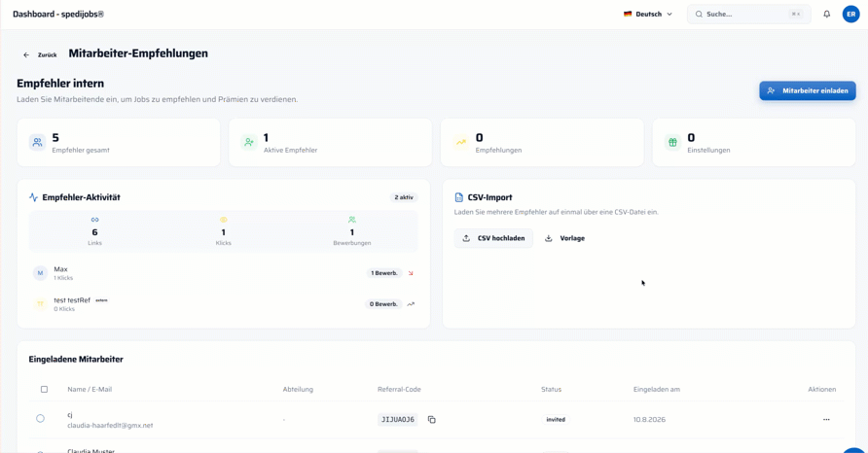This screenshot has height=453, width=868.
Task: Click the Empfehlungen trend arrow icon
Action: pyautogui.click(x=460, y=142)
